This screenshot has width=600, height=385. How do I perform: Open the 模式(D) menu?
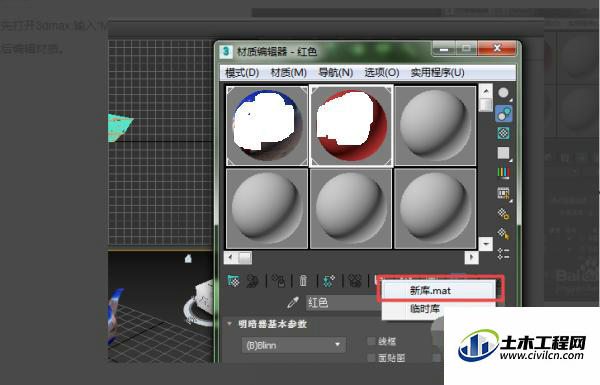tap(242, 72)
